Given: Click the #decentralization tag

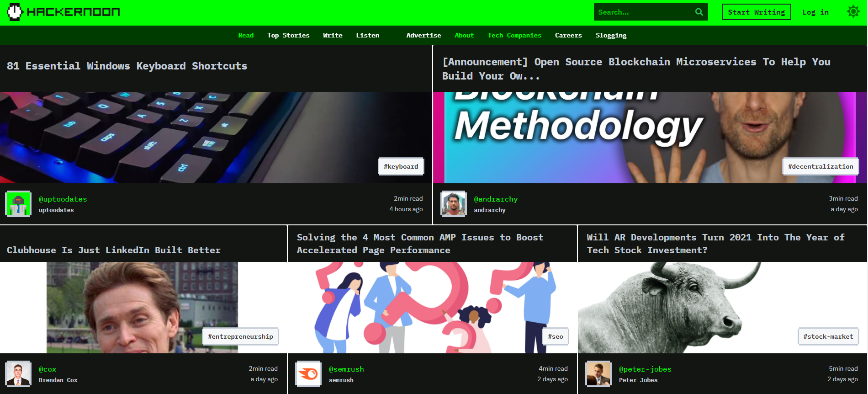Looking at the screenshot, I should (820, 166).
